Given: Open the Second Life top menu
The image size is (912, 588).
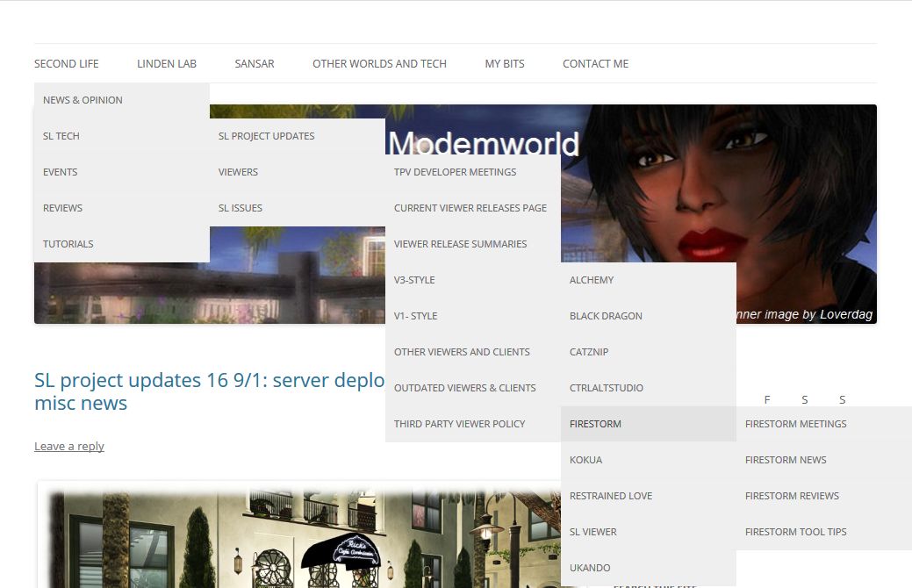Looking at the screenshot, I should 67,64.
